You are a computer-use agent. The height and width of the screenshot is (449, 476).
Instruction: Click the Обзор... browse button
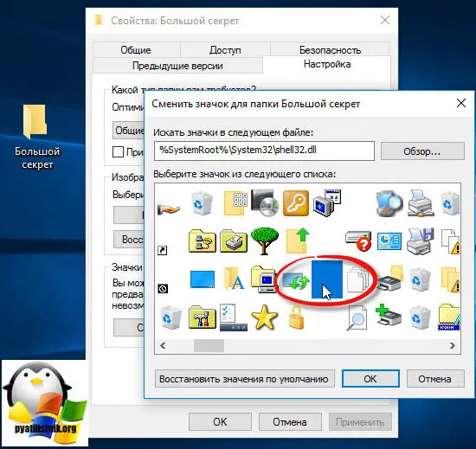(x=422, y=151)
